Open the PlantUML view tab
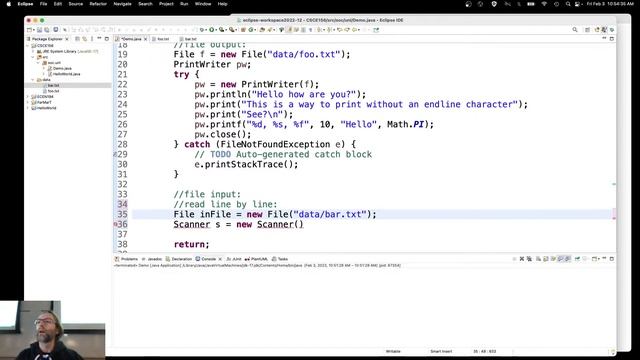The image size is (640, 360). (x=256, y=259)
